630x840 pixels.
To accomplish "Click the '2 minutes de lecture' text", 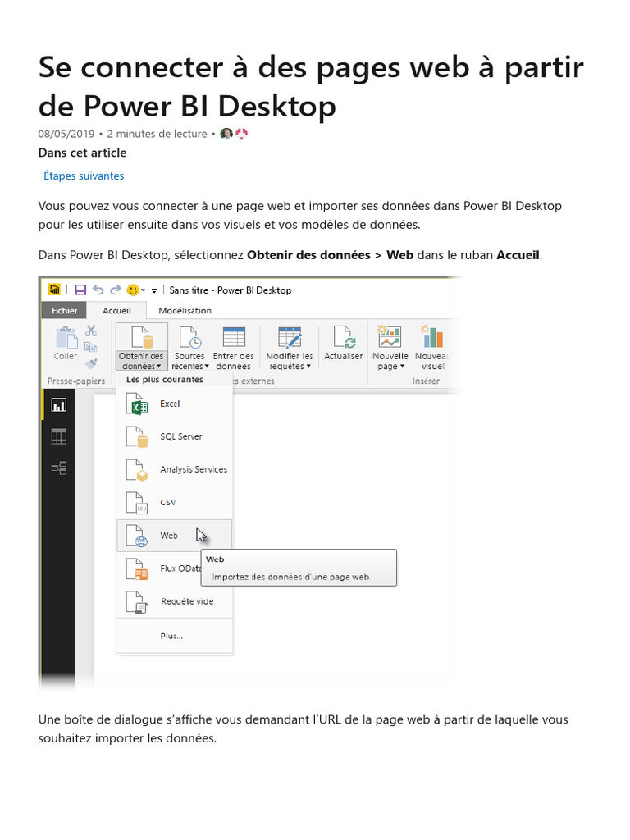I will [157, 134].
